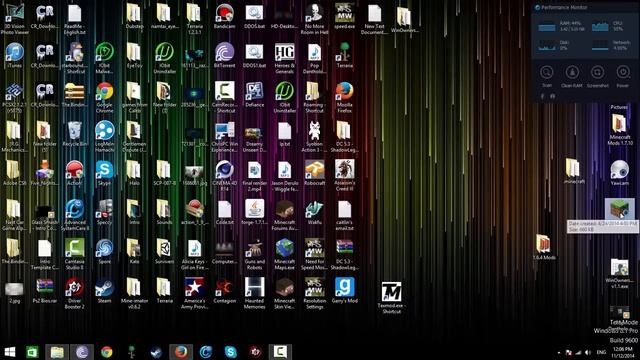This screenshot has width=640, height=360.
Task: Select the iTunes desktop shortcut
Action: point(14,56)
